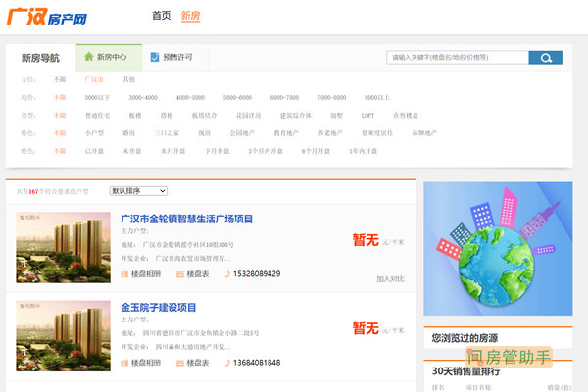Click the 广汉房产网 logo
The height and width of the screenshot is (392, 588).
click(47, 17)
